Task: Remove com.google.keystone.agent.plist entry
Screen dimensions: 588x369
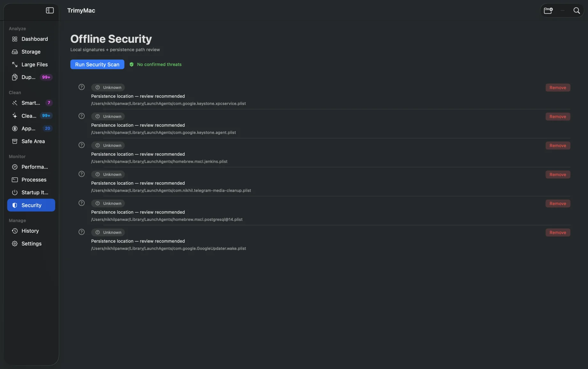Action: pyautogui.click(x=558, y=117)
